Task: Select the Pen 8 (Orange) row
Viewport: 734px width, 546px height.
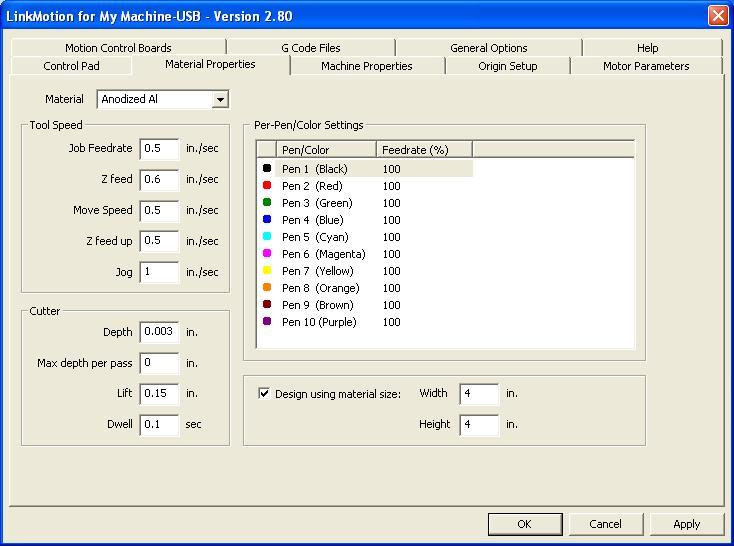Action: tap(365, 288)
